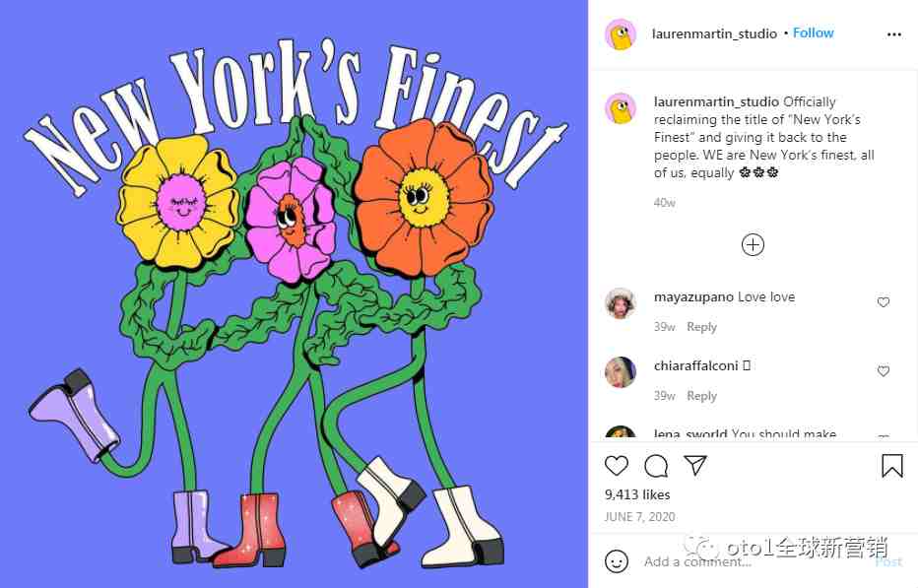
Task: Open emoji picker smiley icon
Action: point(616,561)
